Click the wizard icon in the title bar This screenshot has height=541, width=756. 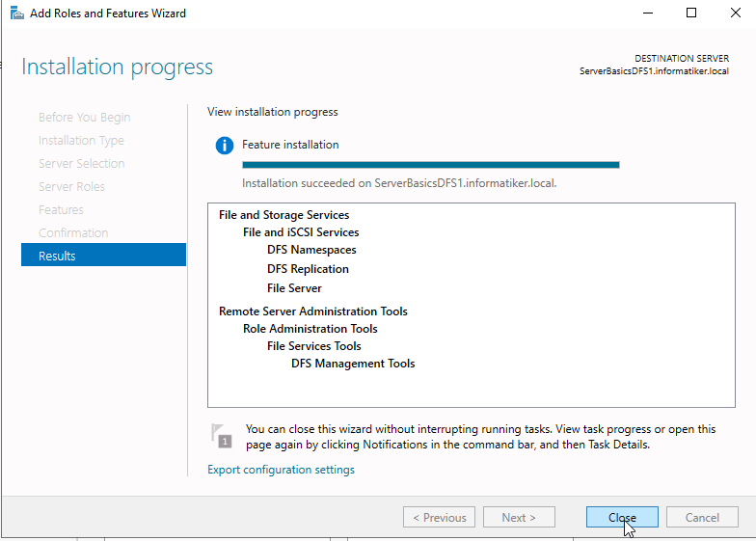click(x=17, y=14)
